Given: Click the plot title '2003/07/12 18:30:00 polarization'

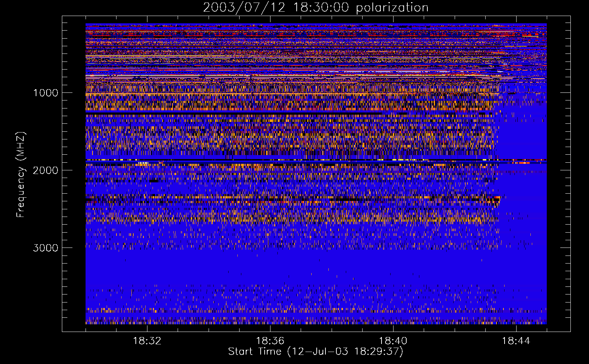Looking at the screenshot, I should 316,8.
